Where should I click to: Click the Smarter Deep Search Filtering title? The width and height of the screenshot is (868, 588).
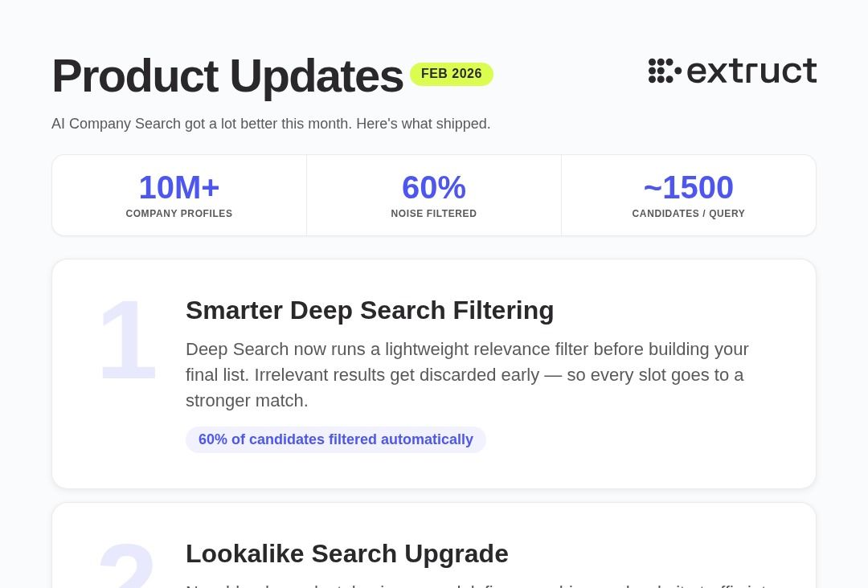370,310
